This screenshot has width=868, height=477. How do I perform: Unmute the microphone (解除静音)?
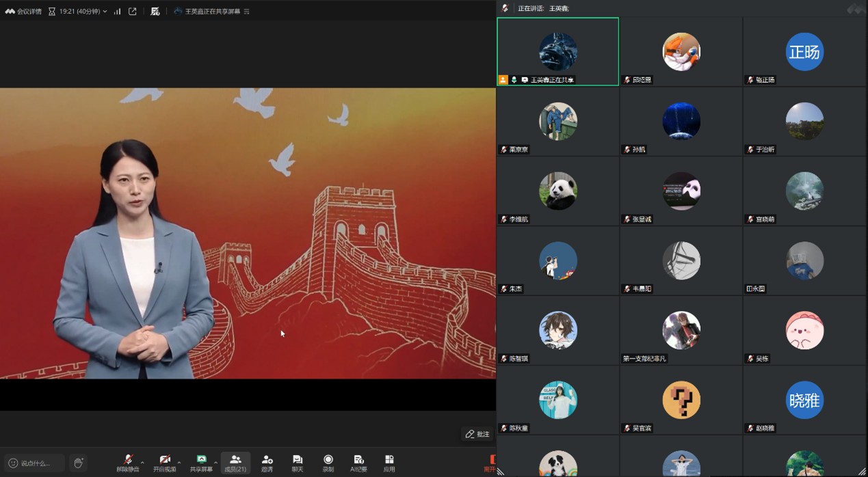[127, 463]
